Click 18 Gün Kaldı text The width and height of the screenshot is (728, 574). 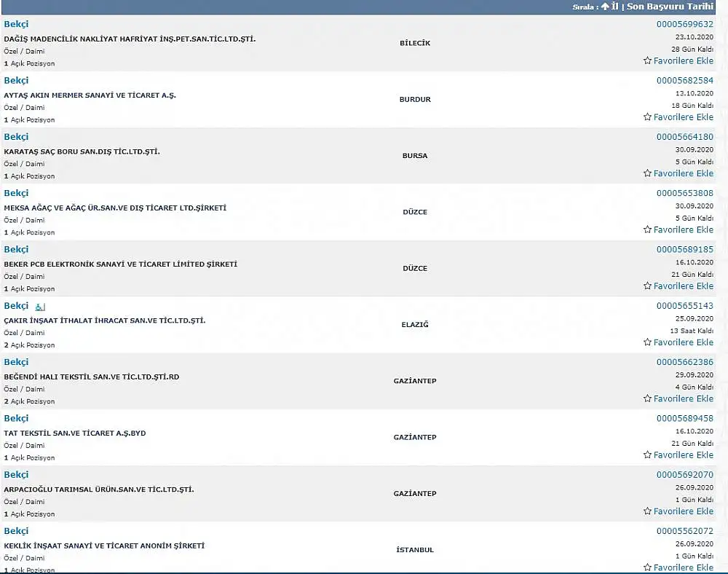point(692,106)
